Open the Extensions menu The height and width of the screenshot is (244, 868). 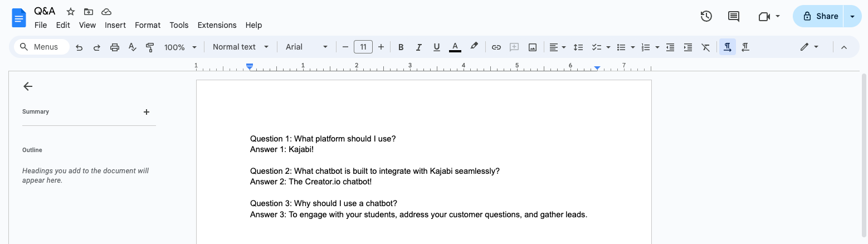coord(217,25)
